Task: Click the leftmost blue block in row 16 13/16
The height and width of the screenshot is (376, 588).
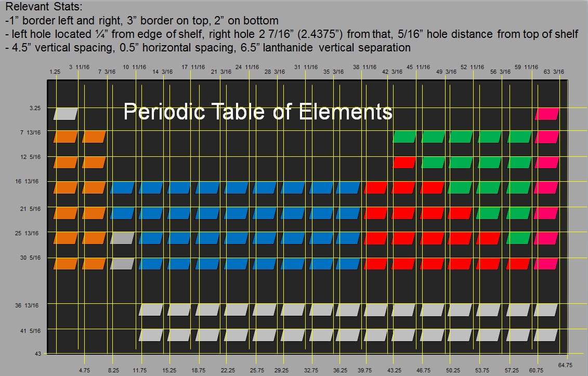Action: (121, 187)
